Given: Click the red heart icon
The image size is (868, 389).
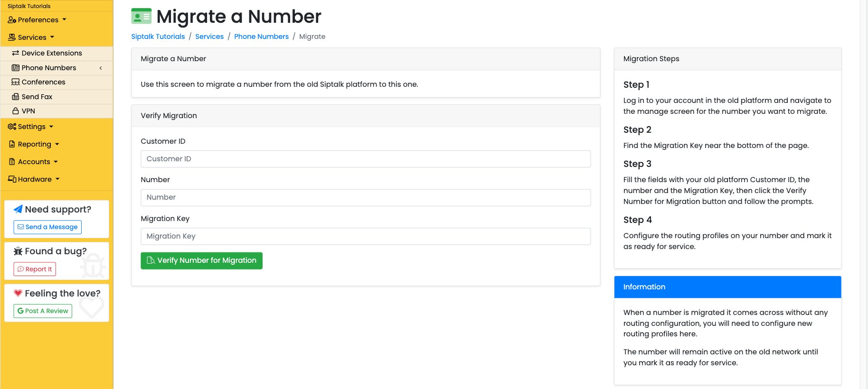Looking at the screenshot, I should point(18,293).
